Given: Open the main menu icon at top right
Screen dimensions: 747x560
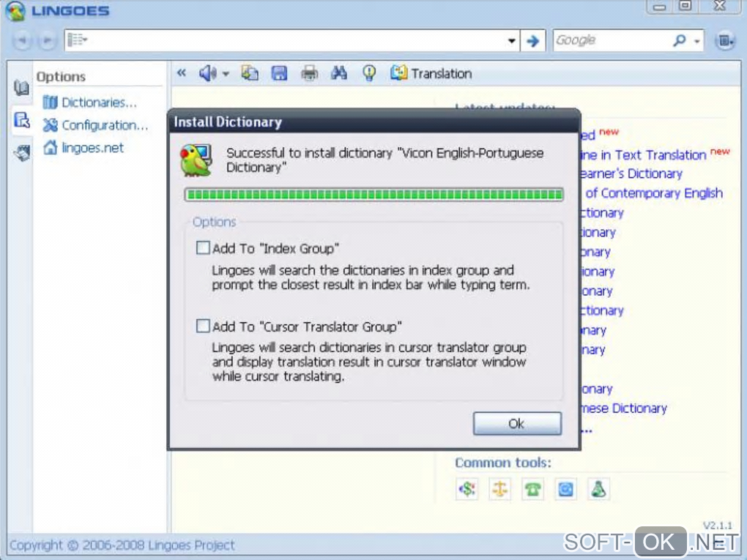Looking at the screenshot, I should pos(725,41).
